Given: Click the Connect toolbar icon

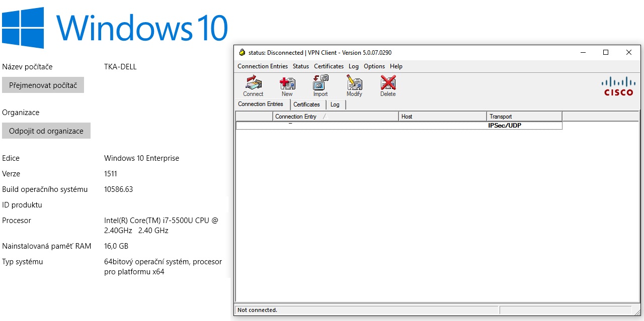Looking at the screenshot, I should tap(253, 86).
